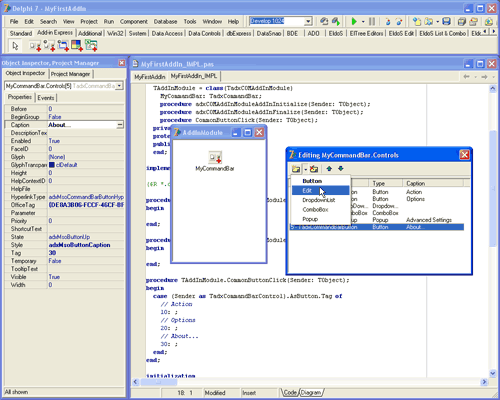Viewport: 500px width, 400px height.
Task: Click the Open file folder icon
Action: 428,22
